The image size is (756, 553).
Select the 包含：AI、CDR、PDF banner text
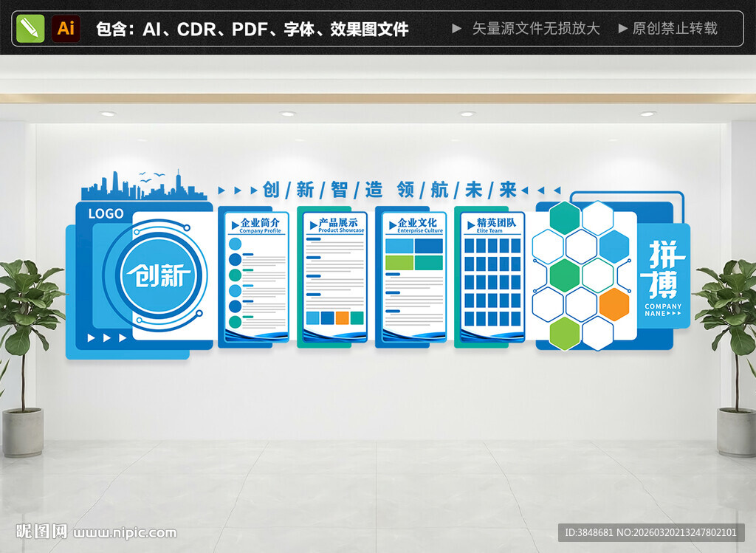252,29
